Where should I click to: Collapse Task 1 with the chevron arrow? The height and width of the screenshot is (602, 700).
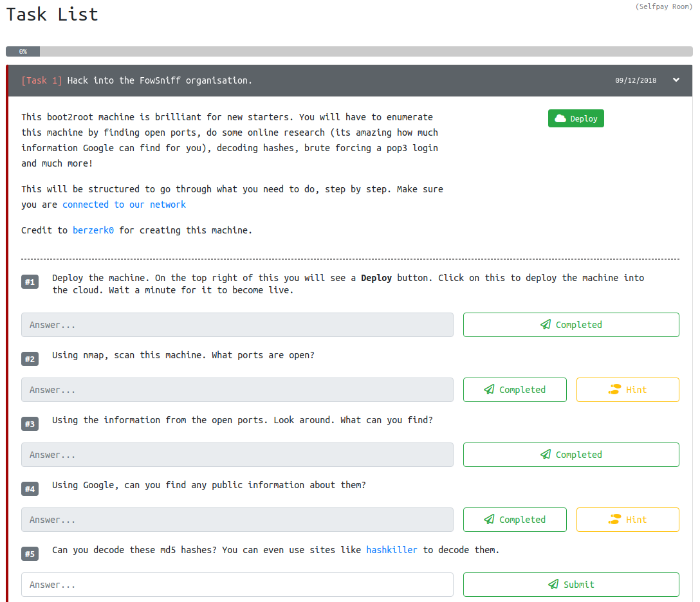[676, 80]
